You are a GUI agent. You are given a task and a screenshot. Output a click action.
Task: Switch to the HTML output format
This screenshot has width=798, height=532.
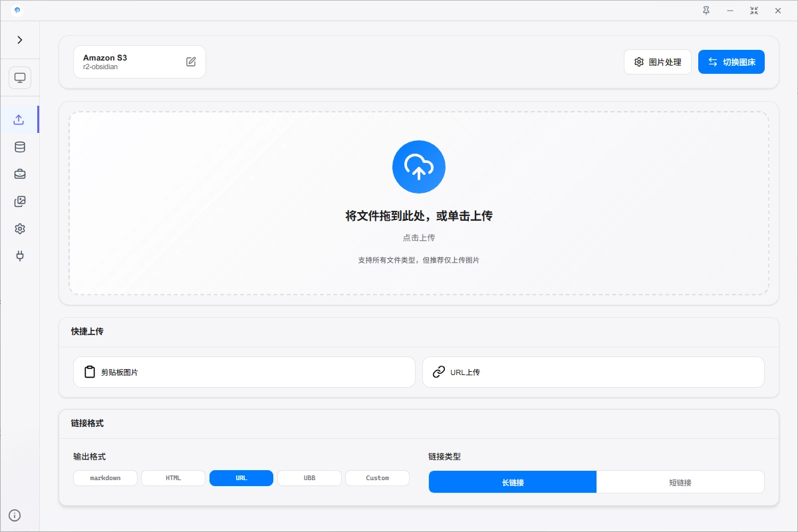173,477
